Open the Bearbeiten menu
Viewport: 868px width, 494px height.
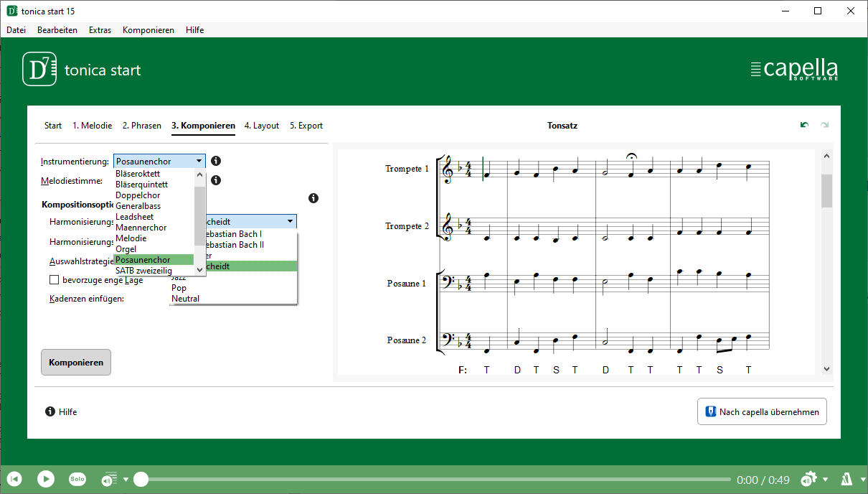pyautogui.click(x=57, y=30)
